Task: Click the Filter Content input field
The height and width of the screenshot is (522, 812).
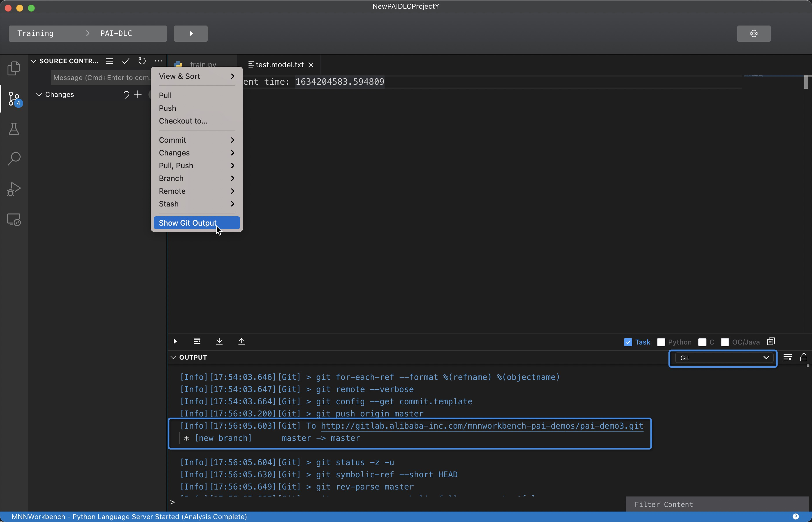Action: tap(717, 504)
